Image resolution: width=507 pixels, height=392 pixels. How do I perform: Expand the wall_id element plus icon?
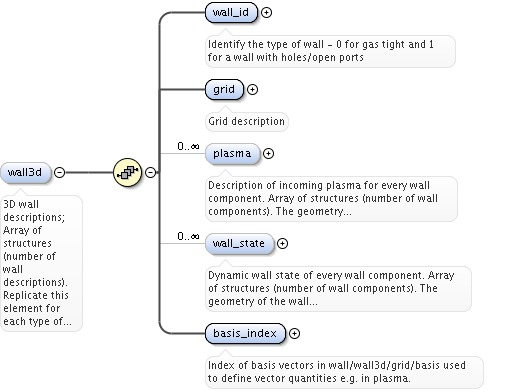266,13
